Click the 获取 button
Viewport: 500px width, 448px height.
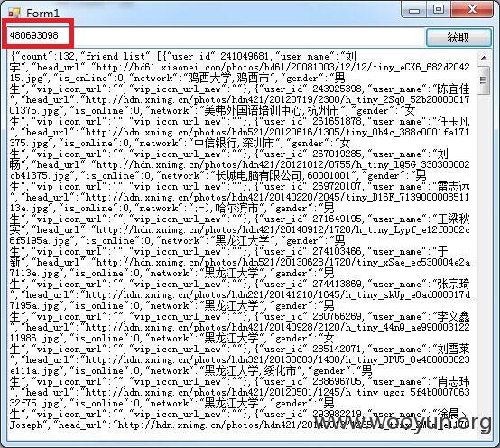pyautogui.click(x=458, y=37)
